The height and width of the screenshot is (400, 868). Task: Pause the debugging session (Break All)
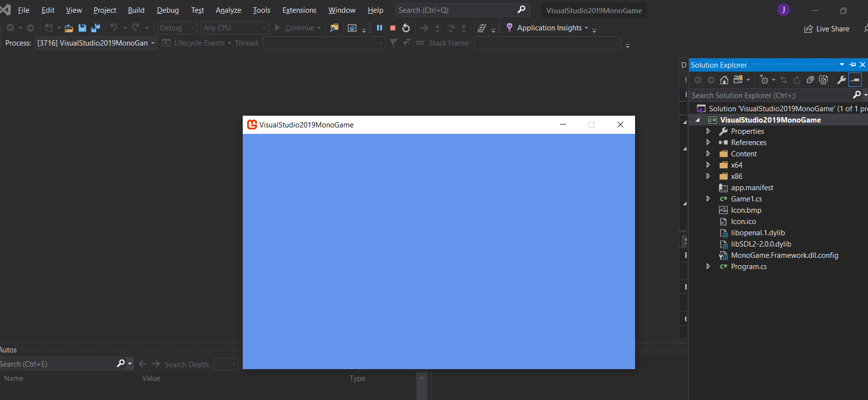point(380,28)
